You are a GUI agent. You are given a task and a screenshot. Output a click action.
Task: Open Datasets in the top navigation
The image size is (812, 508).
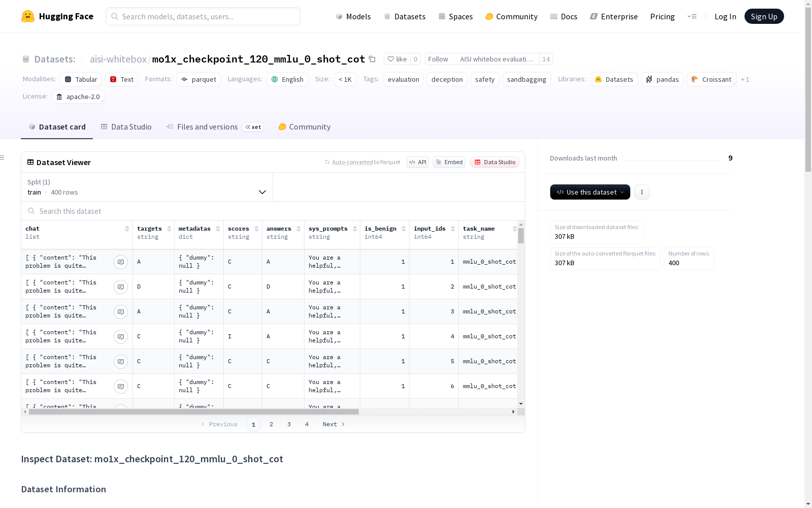point(404,16)
